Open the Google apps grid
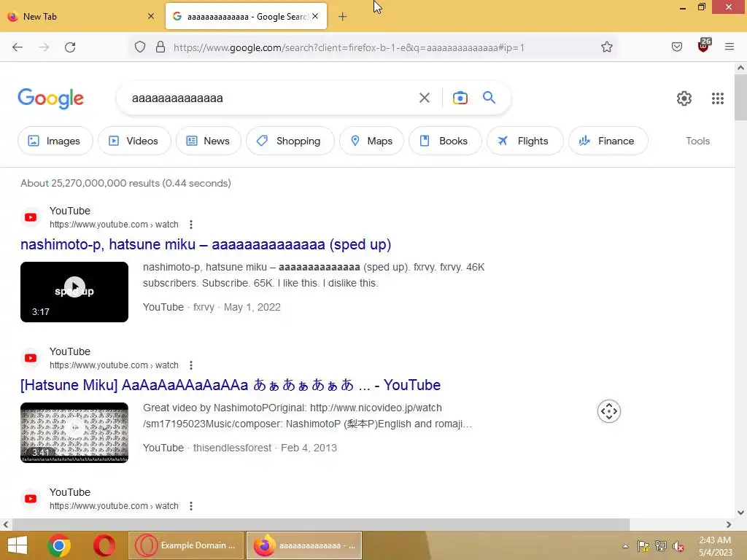 tap(718, 98)
